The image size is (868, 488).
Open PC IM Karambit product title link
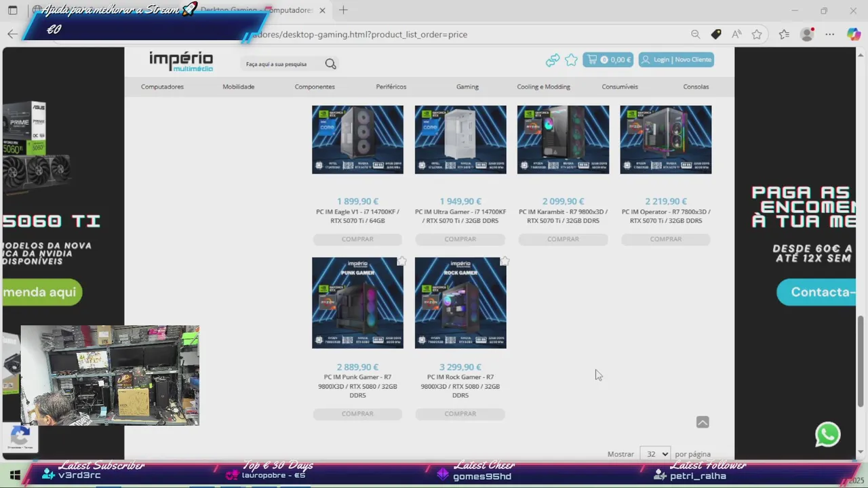pyautogui.click(x=563, y=216)
